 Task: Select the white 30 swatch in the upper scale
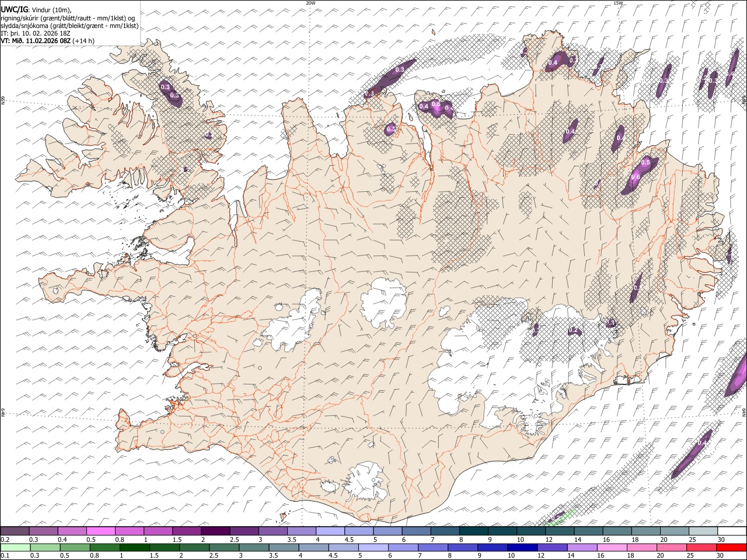[732, 531]
